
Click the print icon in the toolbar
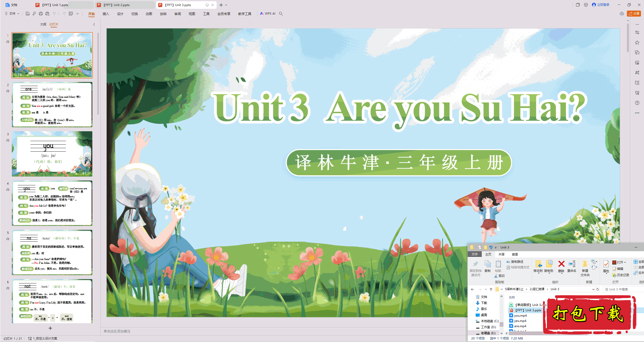click(x=41, y=14)
